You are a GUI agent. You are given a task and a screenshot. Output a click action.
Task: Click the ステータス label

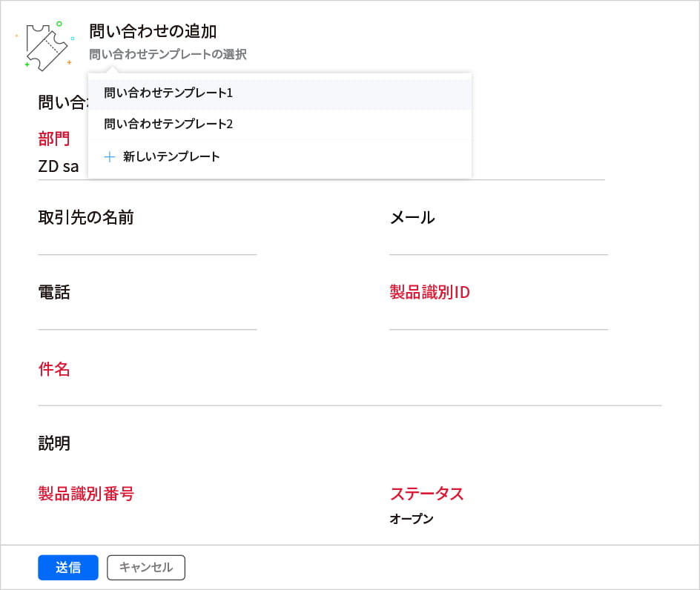(426, 494)
